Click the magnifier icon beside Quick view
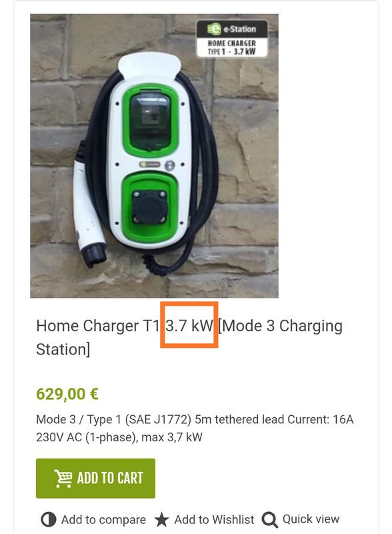This screenshot has height=534, width=392. [270, 520]
